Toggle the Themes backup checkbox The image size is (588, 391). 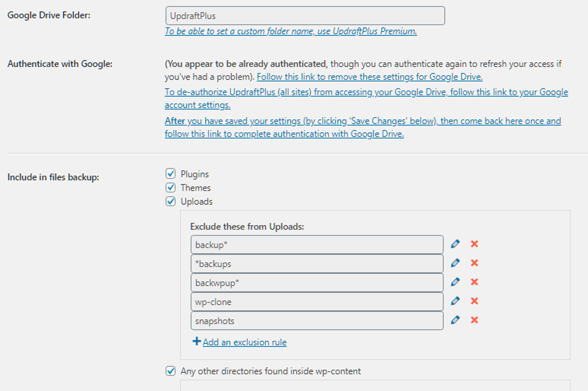pyautogui.click(x=171, y=188)
